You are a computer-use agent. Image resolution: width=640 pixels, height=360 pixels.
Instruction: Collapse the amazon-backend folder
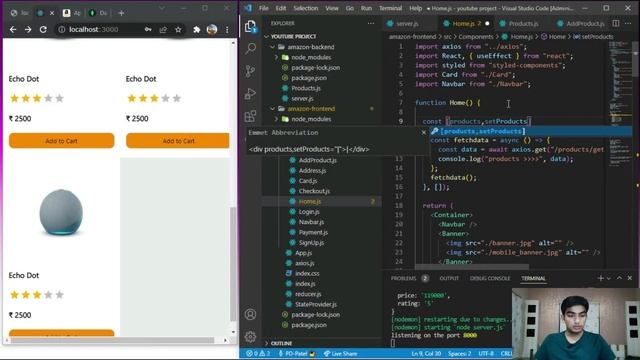272,47
